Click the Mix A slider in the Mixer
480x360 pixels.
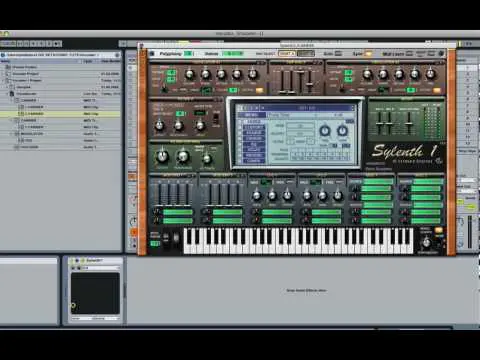pyautogui.click(x=379, y=123)
